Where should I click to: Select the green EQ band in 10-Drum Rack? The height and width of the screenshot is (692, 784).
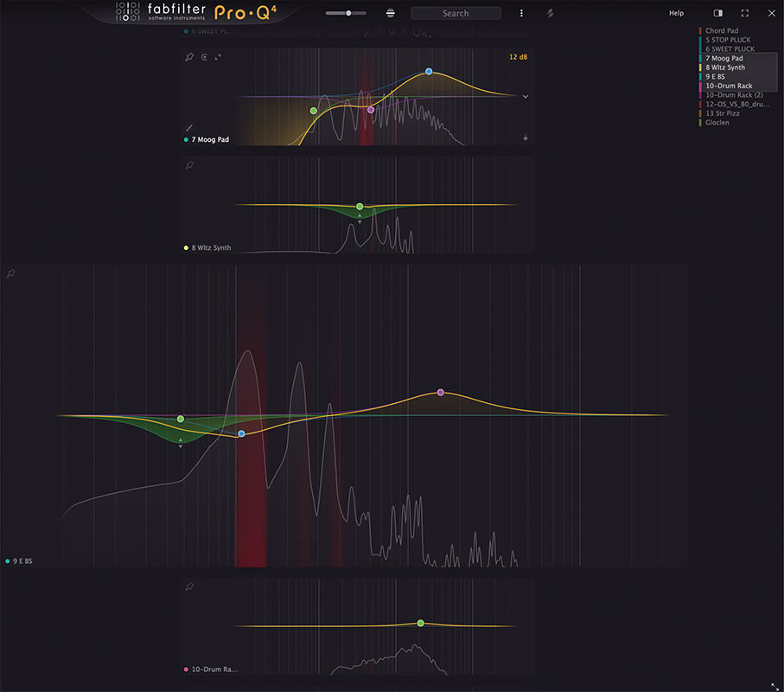[x=420, y=623]
